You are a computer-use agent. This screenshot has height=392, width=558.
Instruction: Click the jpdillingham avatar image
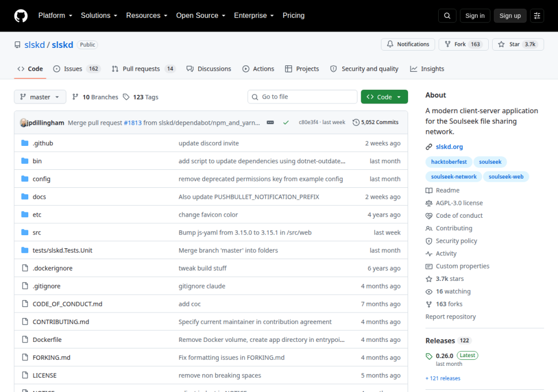[x=23, y=122]
